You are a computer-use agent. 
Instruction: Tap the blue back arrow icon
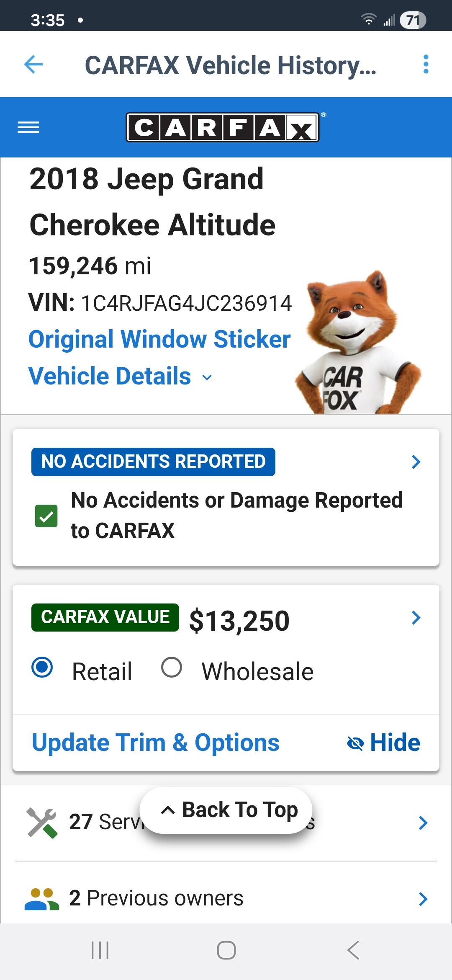pos(33,64)
